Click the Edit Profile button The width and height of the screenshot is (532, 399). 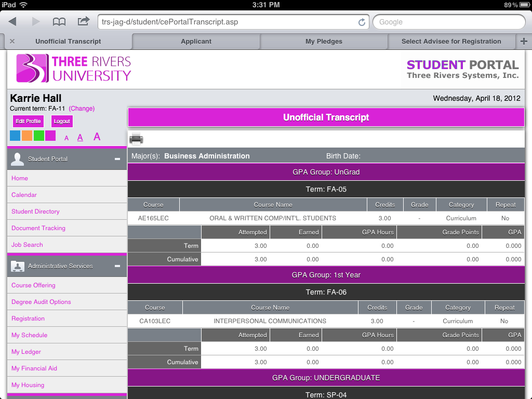(x=28, y=121)
